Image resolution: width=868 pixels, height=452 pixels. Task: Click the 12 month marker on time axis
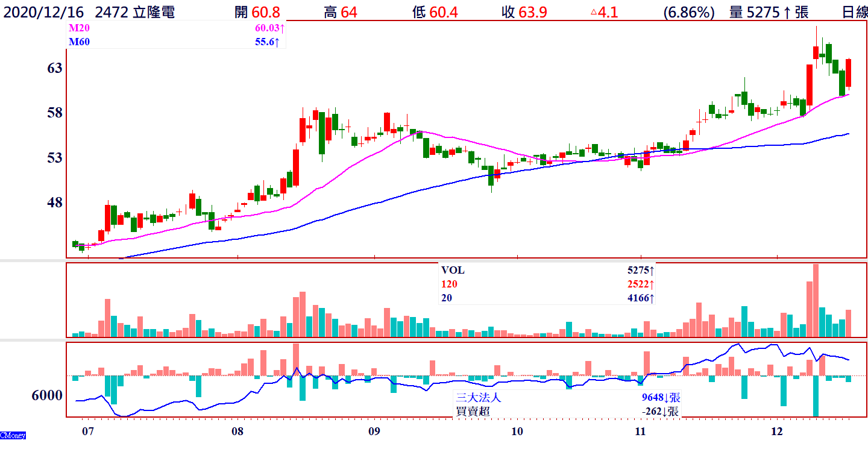777,432
